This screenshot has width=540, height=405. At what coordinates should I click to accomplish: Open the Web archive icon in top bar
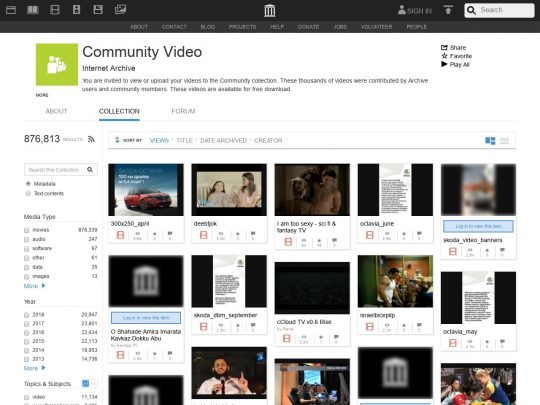click(11, 10)
